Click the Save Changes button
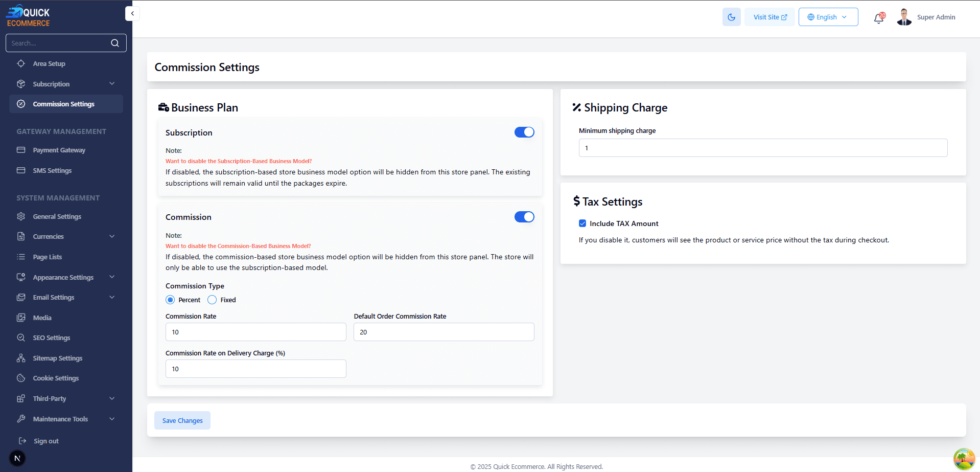This screenshot has width=980, height=472. click(x=182, y=420)
